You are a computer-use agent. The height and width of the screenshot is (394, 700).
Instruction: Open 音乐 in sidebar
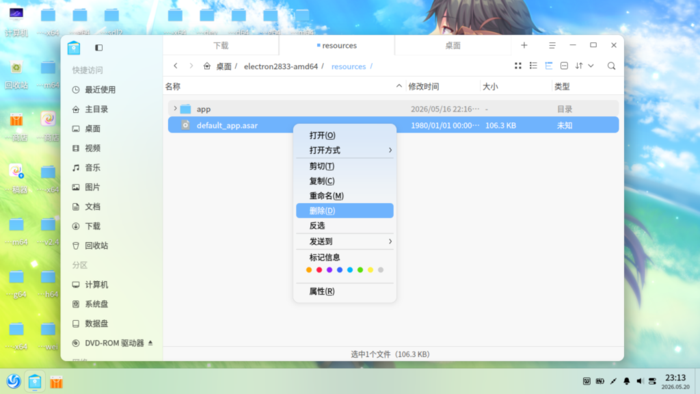[112, 168]
